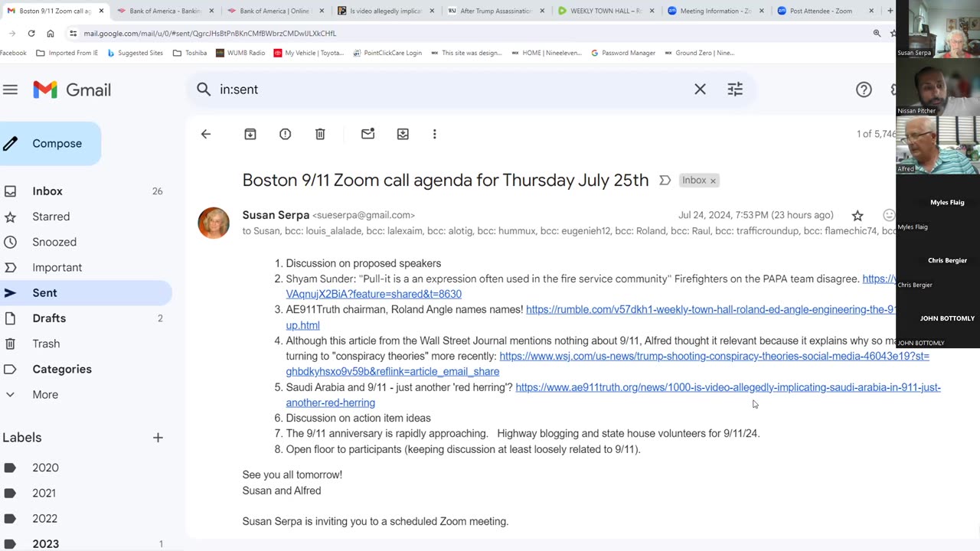Click the Compose button

(x=50, y=143)
